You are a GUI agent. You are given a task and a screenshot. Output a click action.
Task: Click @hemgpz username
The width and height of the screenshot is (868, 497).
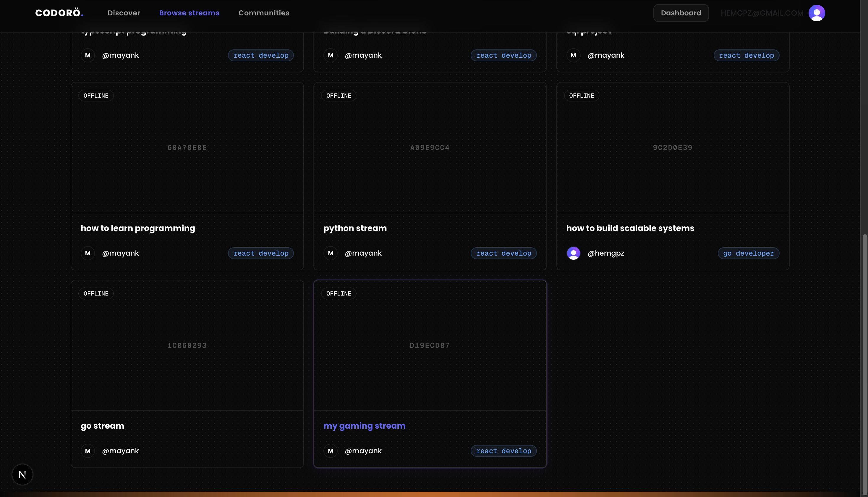(606, 253)
